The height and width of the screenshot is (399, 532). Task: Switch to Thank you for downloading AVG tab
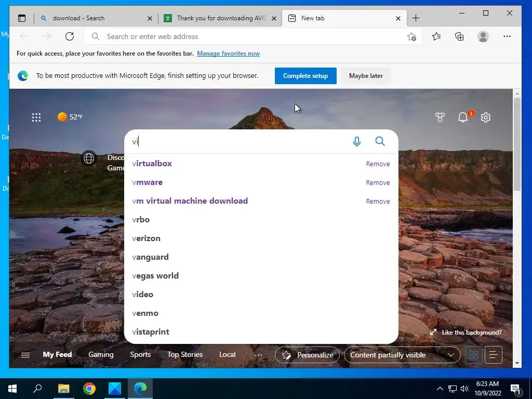pyautogui.click(x=221, y=18)
